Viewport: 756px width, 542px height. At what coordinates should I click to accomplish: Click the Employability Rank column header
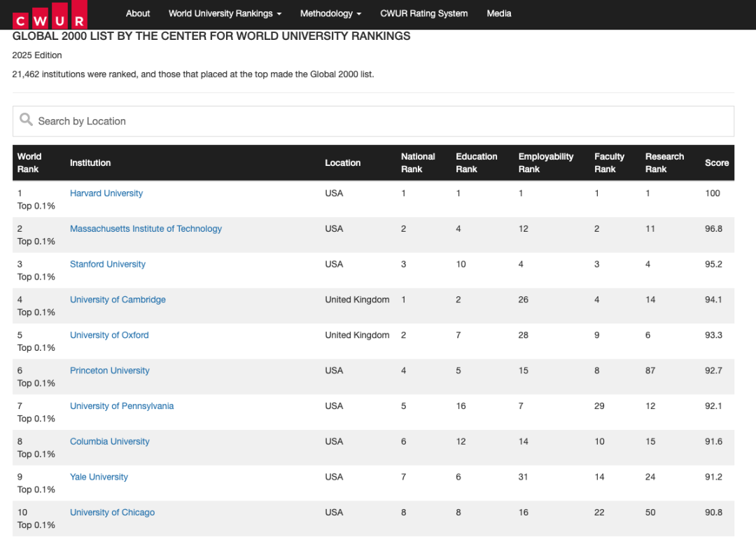click(546, 163)
